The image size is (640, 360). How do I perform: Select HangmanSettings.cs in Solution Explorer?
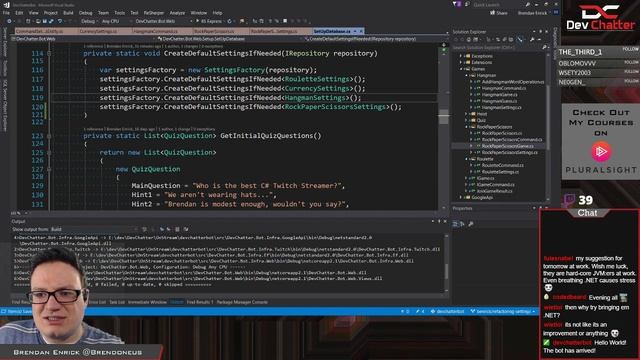(x=501, y=108)
